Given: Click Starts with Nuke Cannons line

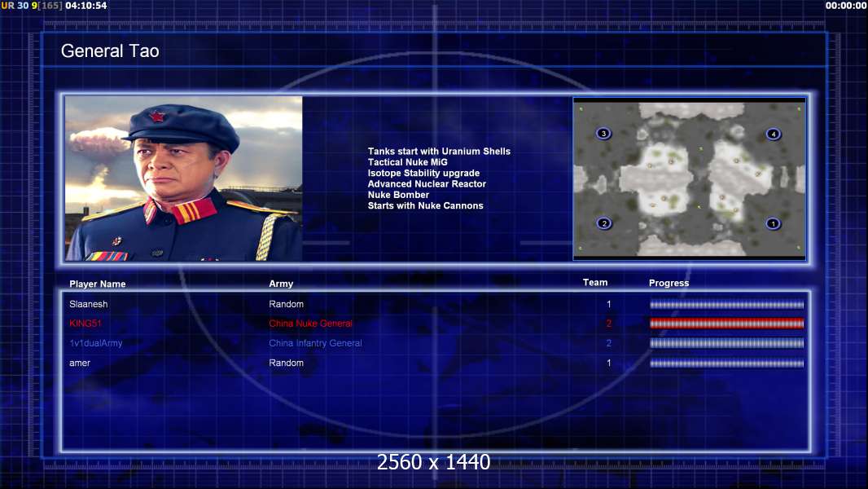Looking at the screenshot, I should tap(425, 205).
